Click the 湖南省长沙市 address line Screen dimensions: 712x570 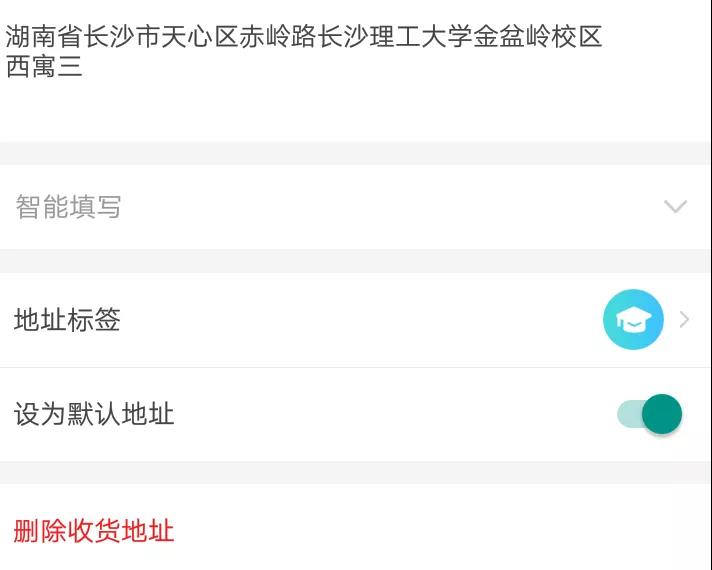[x=70, y=38]
